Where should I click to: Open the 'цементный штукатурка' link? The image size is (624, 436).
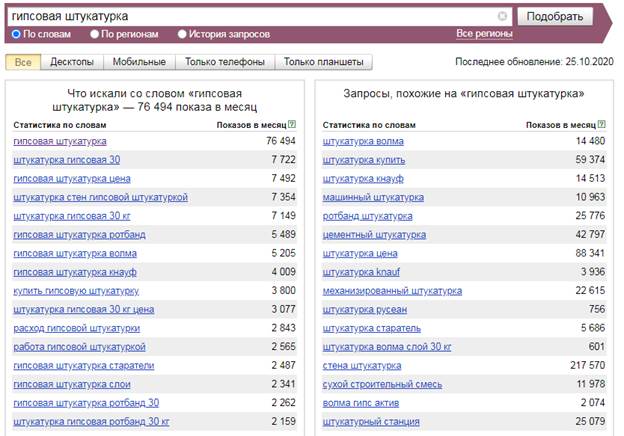pos(374,235)
